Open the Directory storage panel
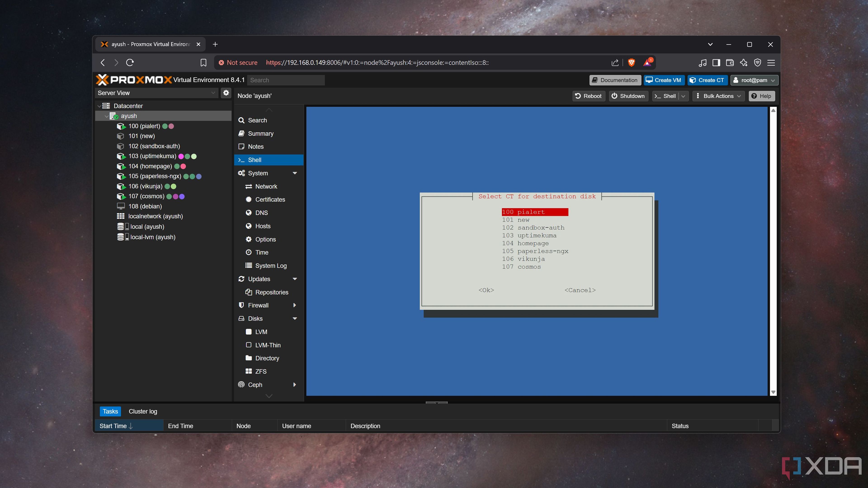This screenshot has height=488, width=868. (x=269, y=358)
